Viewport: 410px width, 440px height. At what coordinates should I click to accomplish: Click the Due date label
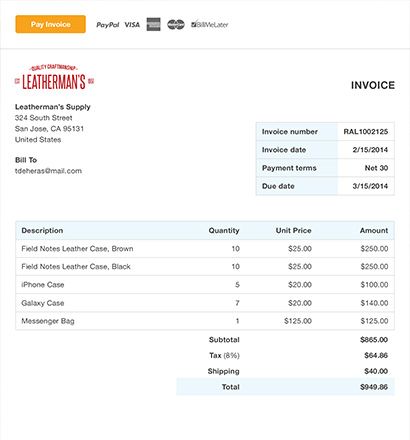[x=278, y=186]
